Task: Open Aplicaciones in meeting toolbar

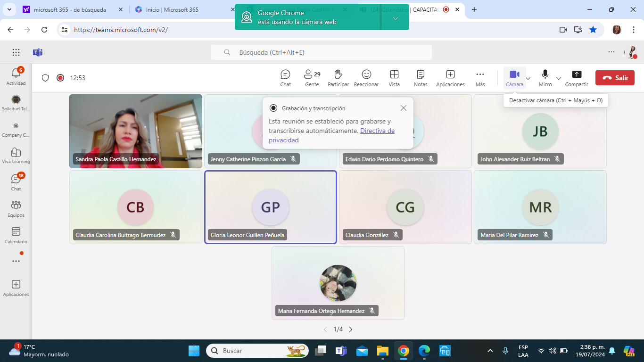Action: coord(450,78)
